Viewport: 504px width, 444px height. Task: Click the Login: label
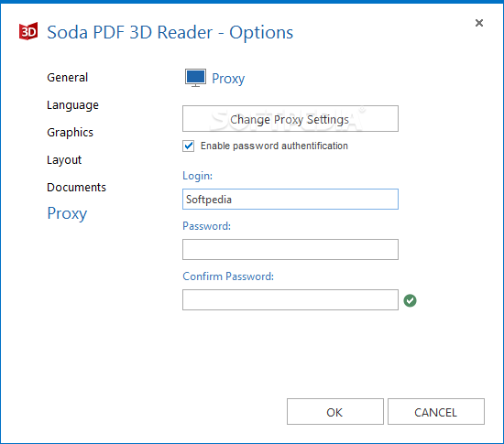point(197,176)
